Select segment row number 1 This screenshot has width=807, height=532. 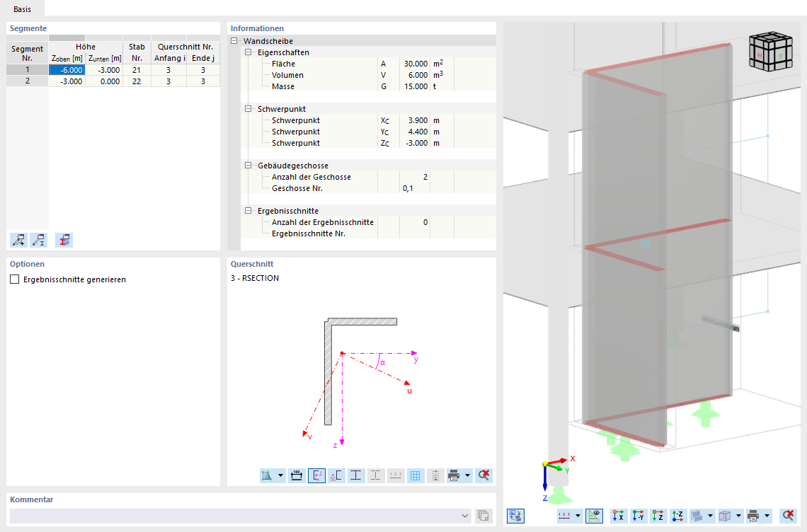[x=28, y=69]
